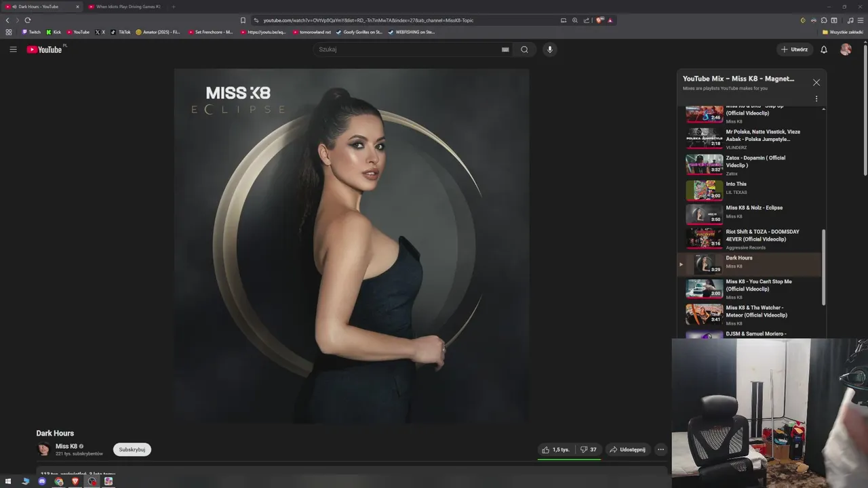Open the zoom magnifier icon in address bar
868x488 pixels.
point(575,20)
